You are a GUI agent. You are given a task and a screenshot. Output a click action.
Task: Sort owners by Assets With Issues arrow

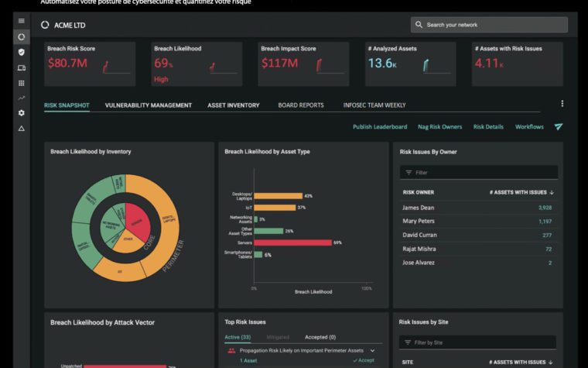point(552,192)
